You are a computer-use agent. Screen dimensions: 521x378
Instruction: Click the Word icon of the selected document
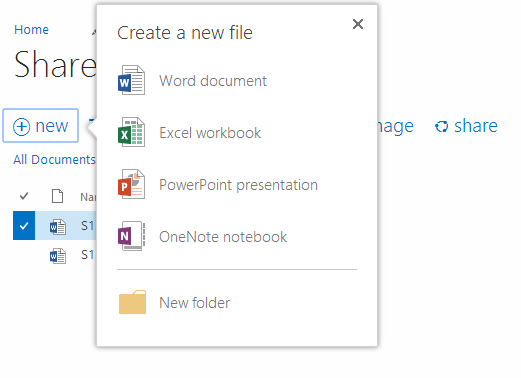58,227
